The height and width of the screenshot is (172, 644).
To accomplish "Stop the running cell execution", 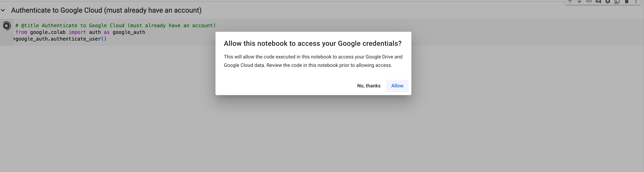I will tap(7, 26).
